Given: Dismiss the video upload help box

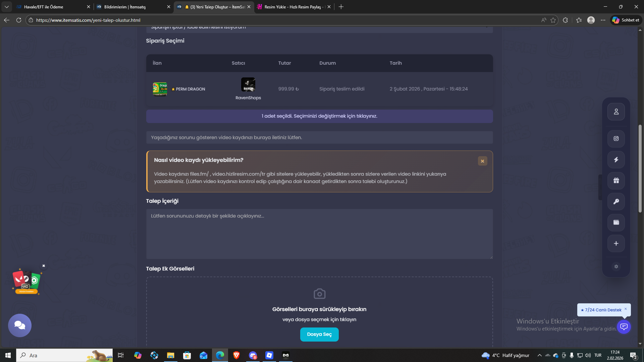Looking at the screenshot, I should [x=482, y=161].
